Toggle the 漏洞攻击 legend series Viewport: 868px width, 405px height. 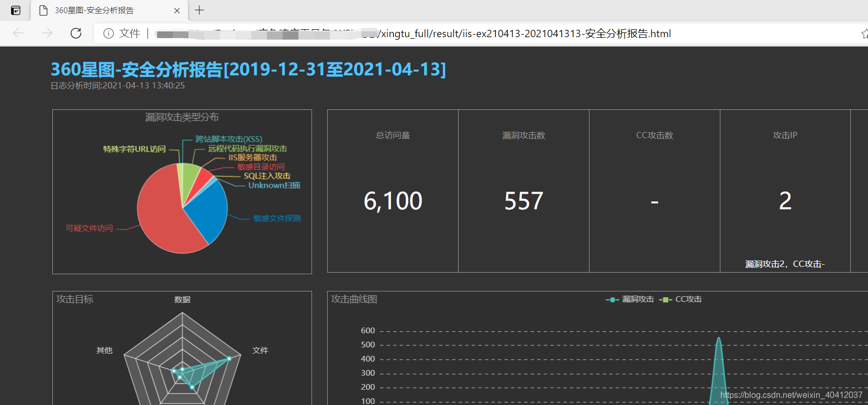(630, 299)
